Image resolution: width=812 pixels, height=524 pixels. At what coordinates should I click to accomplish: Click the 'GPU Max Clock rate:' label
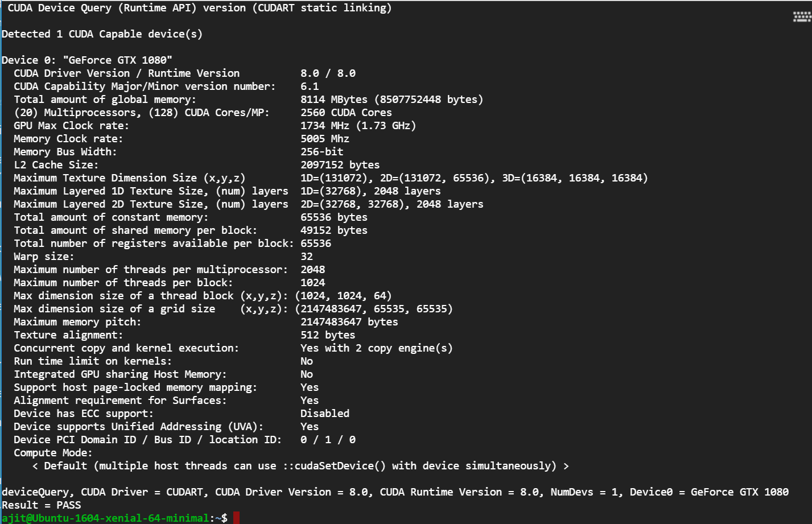pos(71,125)
